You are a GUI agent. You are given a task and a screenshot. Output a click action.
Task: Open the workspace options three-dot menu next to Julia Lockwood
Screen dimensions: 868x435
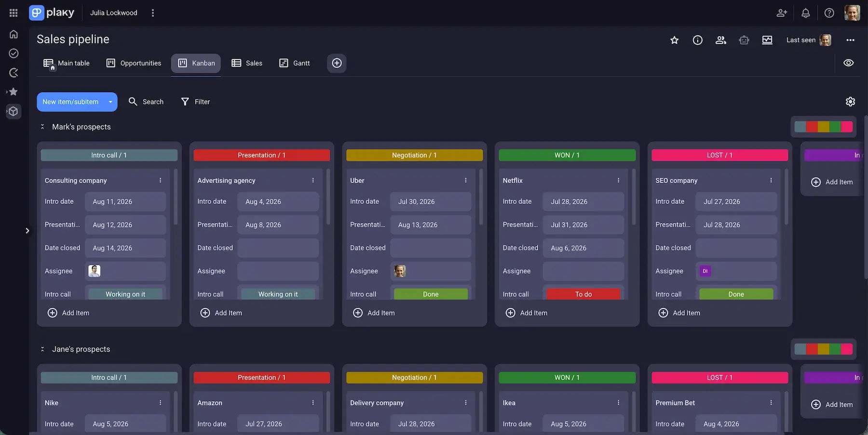click(153, 13)
